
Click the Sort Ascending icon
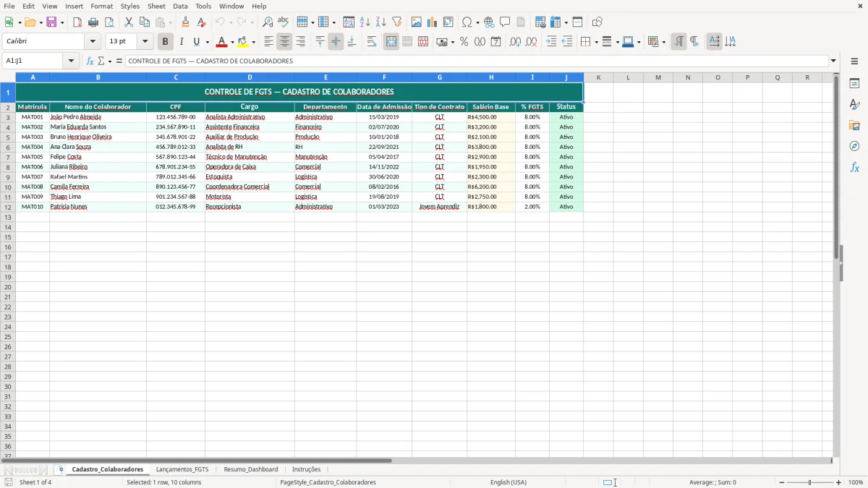365,22
